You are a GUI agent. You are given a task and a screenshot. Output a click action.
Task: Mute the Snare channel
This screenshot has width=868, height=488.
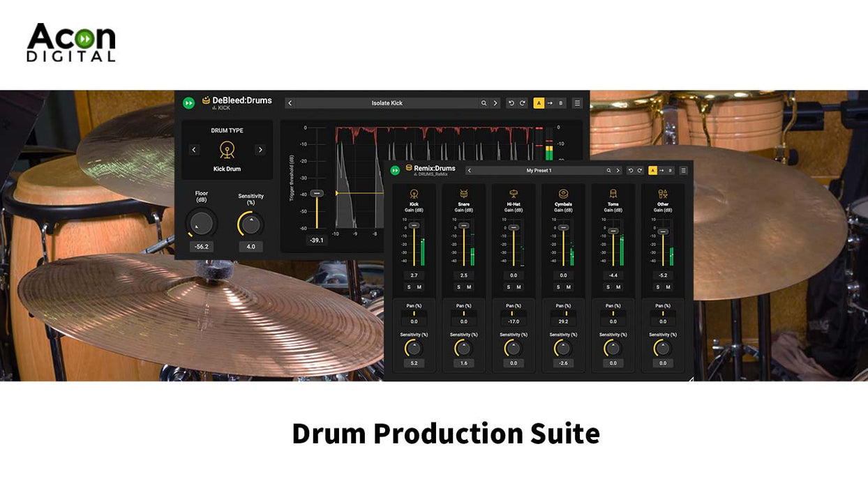[470, 287]
